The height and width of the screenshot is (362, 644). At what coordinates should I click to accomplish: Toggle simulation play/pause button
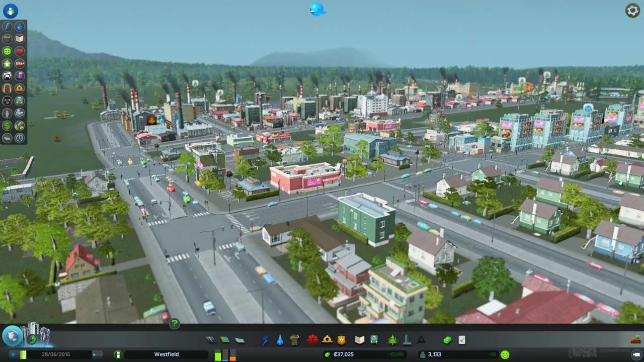coord(14,354)
